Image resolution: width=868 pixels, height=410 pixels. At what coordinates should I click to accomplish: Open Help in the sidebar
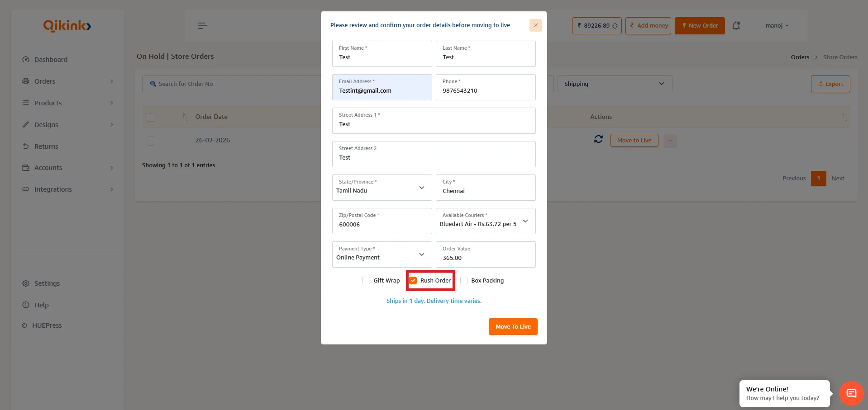click(42, 305)
